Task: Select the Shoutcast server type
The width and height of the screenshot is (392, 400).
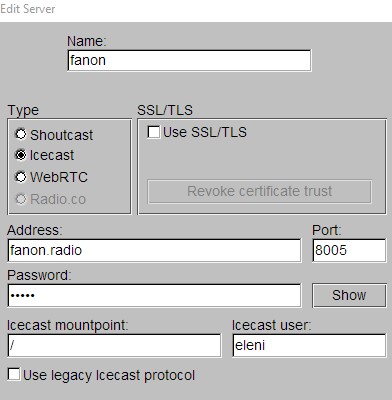Action: pos(21,134)
